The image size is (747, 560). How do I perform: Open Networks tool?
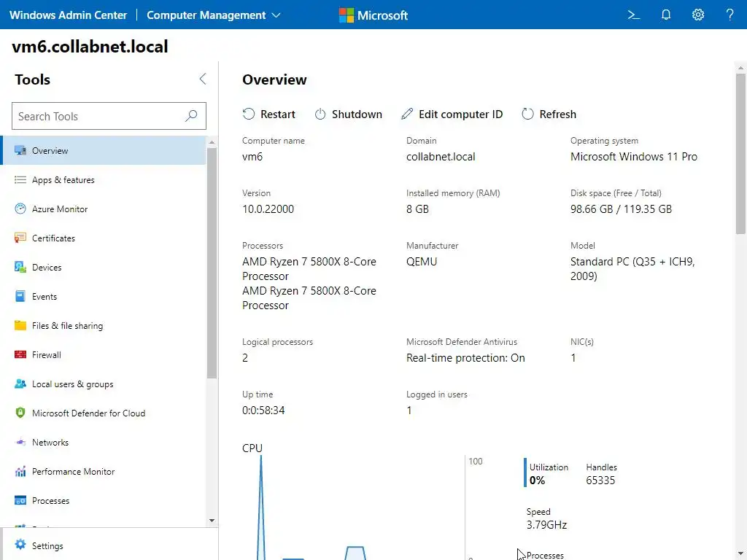[x=104, y=442]
